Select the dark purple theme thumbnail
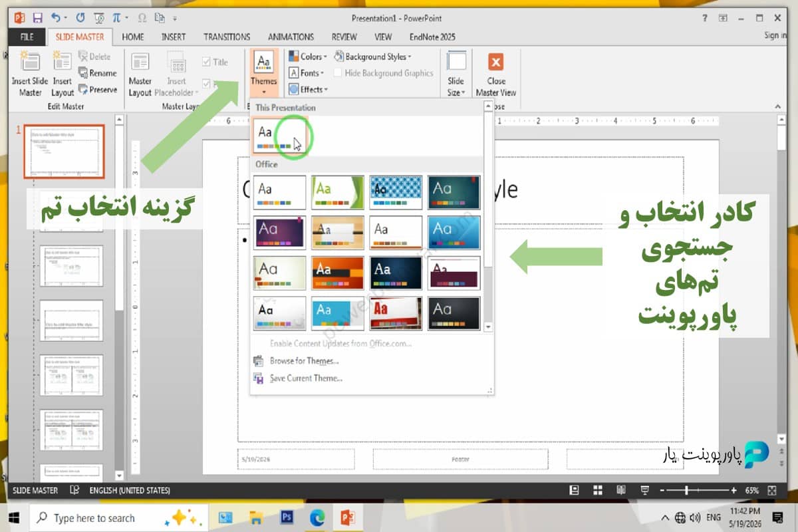 pos(279,233)
